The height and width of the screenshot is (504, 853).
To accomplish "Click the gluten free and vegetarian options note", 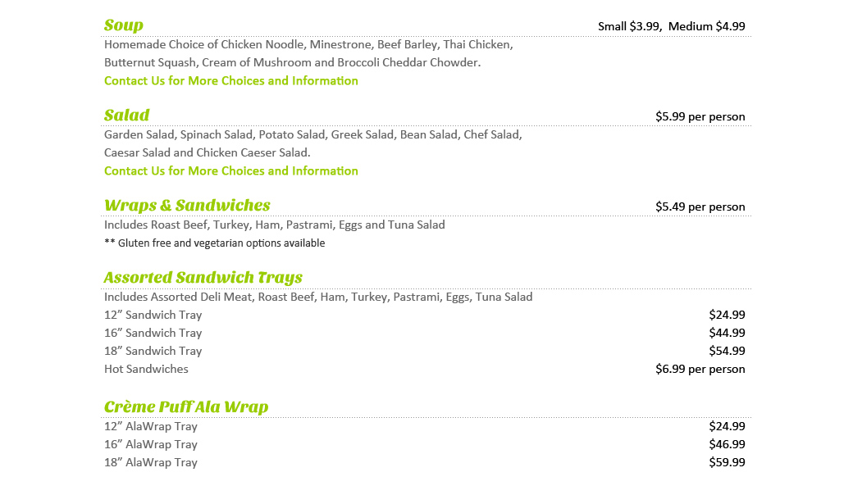I will click(x=214, y=243).
